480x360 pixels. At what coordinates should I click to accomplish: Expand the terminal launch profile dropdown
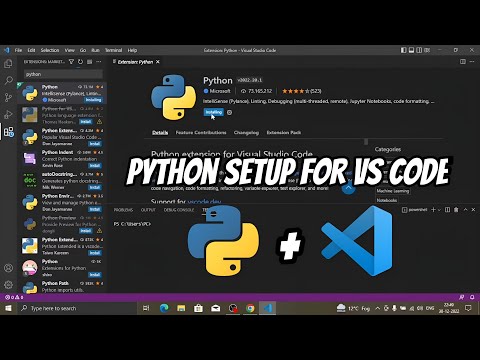point(439,210)
